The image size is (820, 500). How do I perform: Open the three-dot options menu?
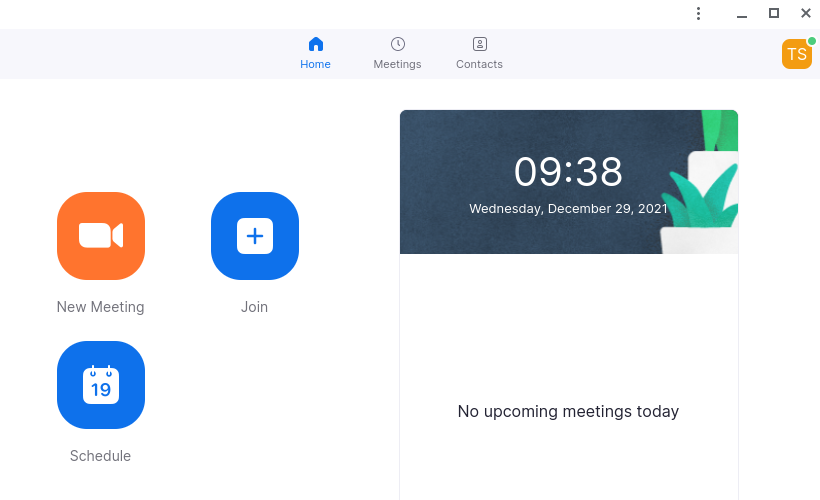(x=698, y=14)
